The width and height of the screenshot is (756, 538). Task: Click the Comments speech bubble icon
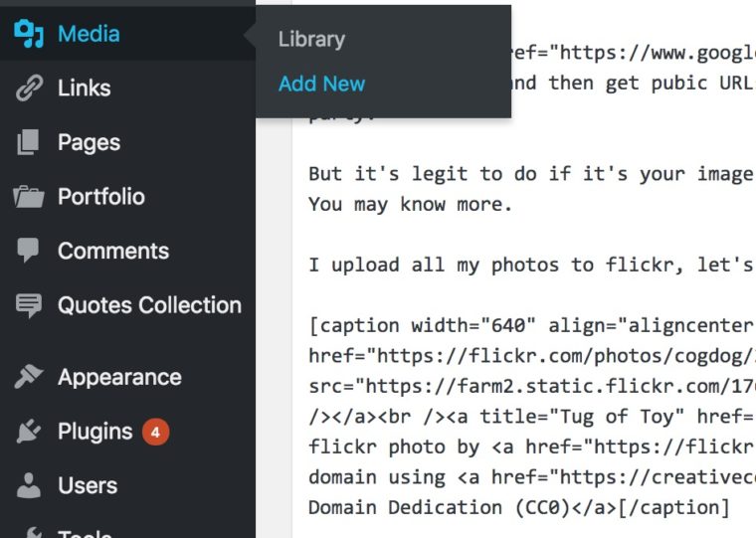pyautogui.click(x=29, y=251)
